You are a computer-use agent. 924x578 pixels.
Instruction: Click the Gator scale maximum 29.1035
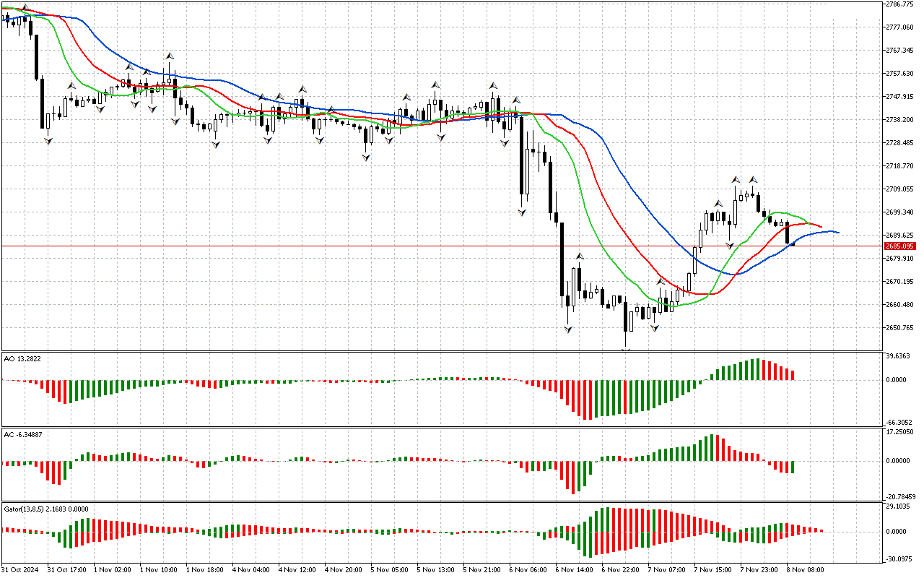pyautogui.click(x=899, y=506)
